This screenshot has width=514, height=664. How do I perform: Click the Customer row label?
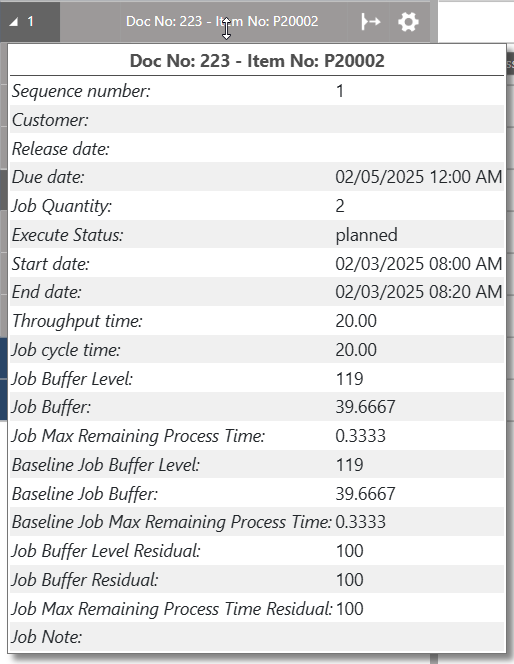[x=50, y=120]
